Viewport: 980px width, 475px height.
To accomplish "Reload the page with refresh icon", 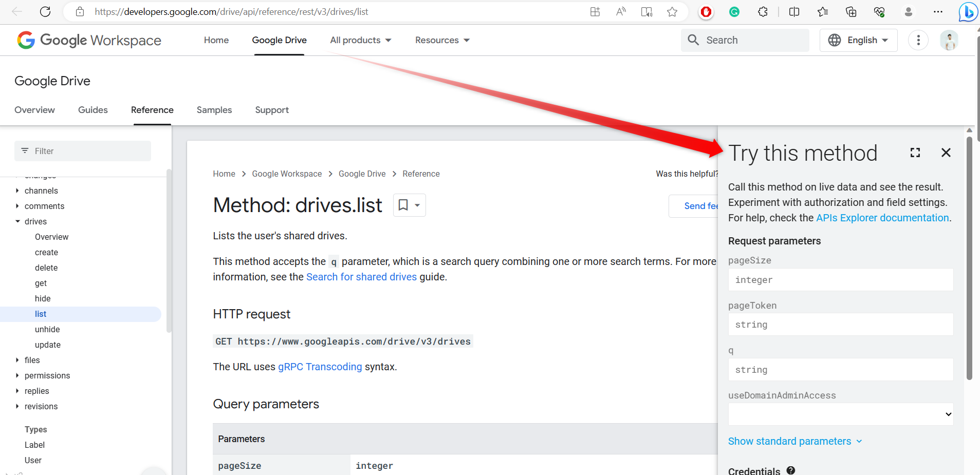I will click(45, 12).
